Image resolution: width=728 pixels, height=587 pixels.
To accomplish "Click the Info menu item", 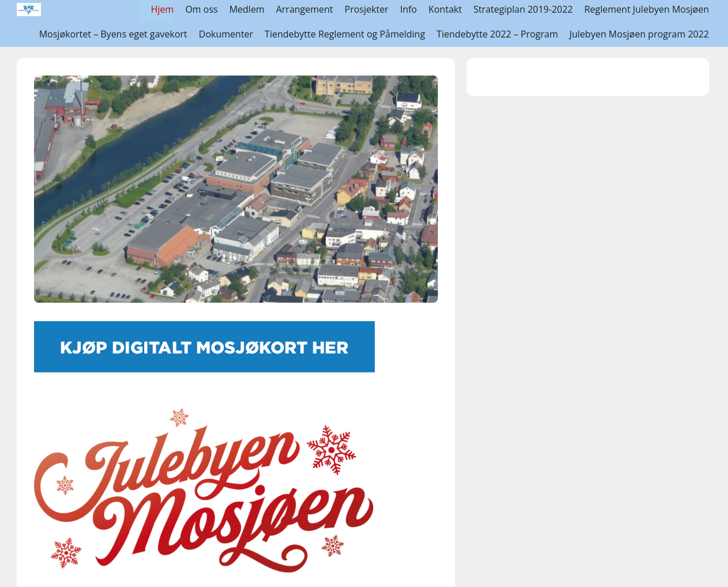I will coord(408,9).
